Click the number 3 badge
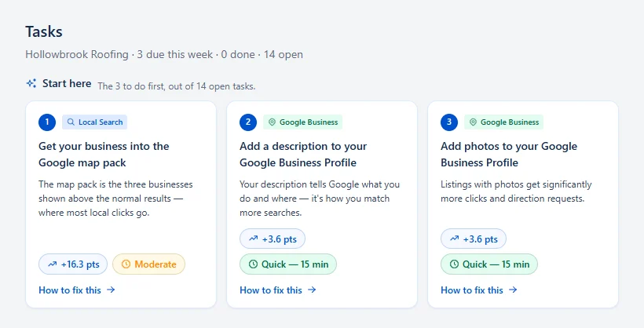644x328 pixels. [x=449, y=122]
